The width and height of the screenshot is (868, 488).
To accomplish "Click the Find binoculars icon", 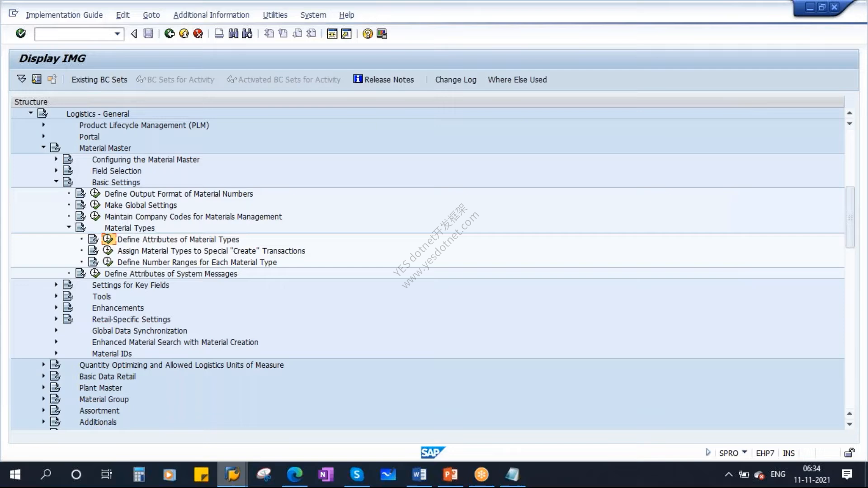I will tap(233, 33).
